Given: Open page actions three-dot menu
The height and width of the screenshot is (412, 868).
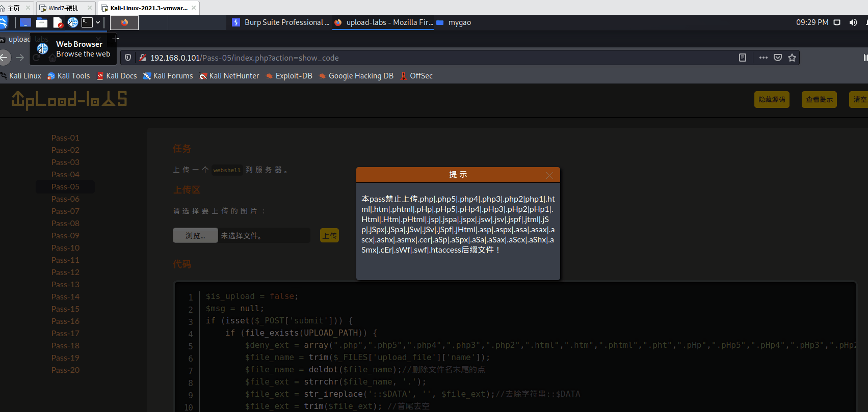Looking at the screenshot, I should [x=763, y=58].
